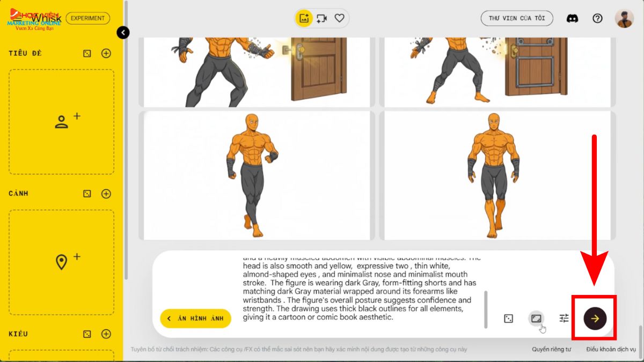Randomize the style with Kiểu dice icon
644x362 pixels.
point(87,334)
